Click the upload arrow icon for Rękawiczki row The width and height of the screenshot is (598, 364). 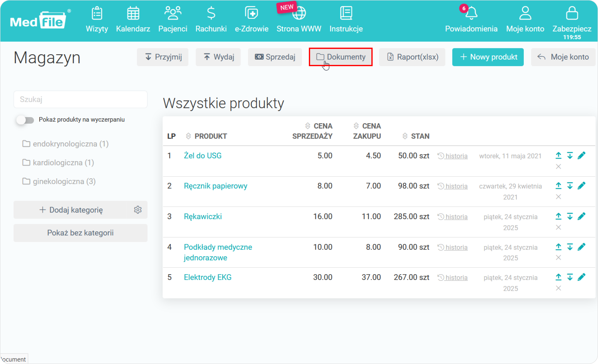point(558,216)
